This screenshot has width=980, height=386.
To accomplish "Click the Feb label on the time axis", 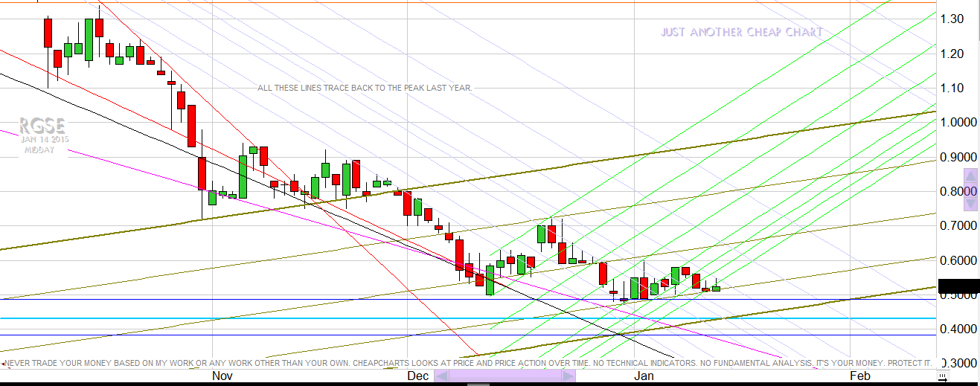I will 859,376.
